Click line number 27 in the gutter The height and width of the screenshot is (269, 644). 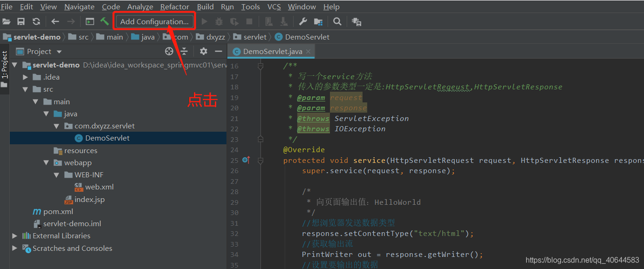pos(234,181)
